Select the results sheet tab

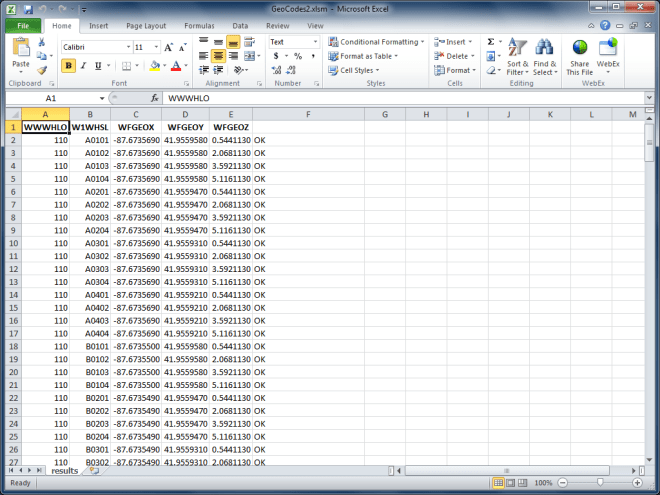(65, 470)
